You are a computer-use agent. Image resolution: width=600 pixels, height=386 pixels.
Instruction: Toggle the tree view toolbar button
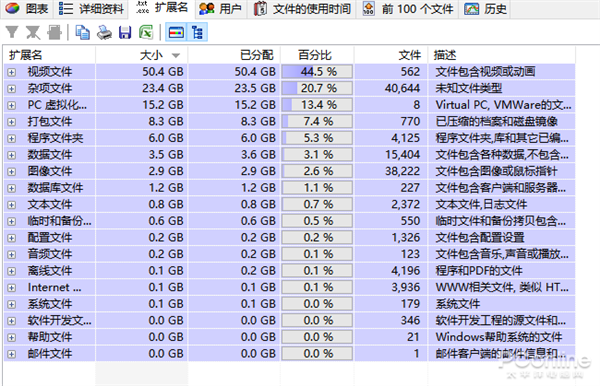pyautogui.click(x=197, y=33)
